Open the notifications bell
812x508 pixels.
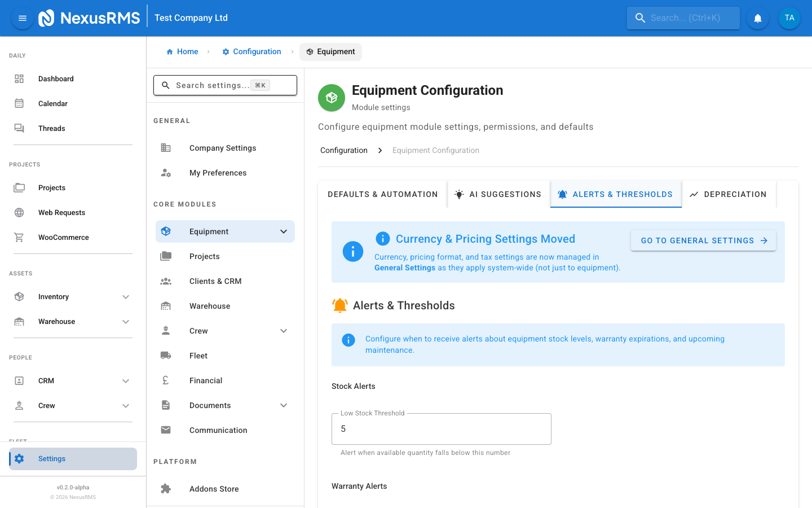[x=757, y=17]
